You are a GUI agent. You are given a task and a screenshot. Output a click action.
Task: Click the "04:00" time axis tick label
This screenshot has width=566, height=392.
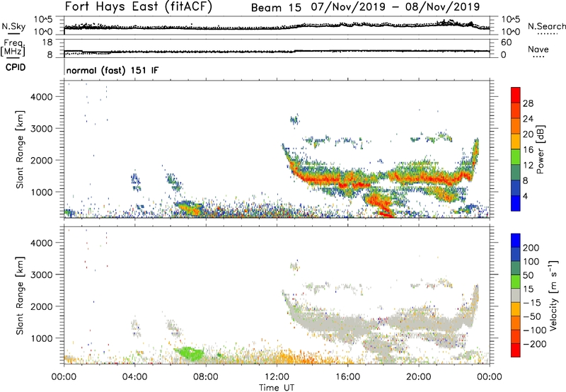click(134, 377)
